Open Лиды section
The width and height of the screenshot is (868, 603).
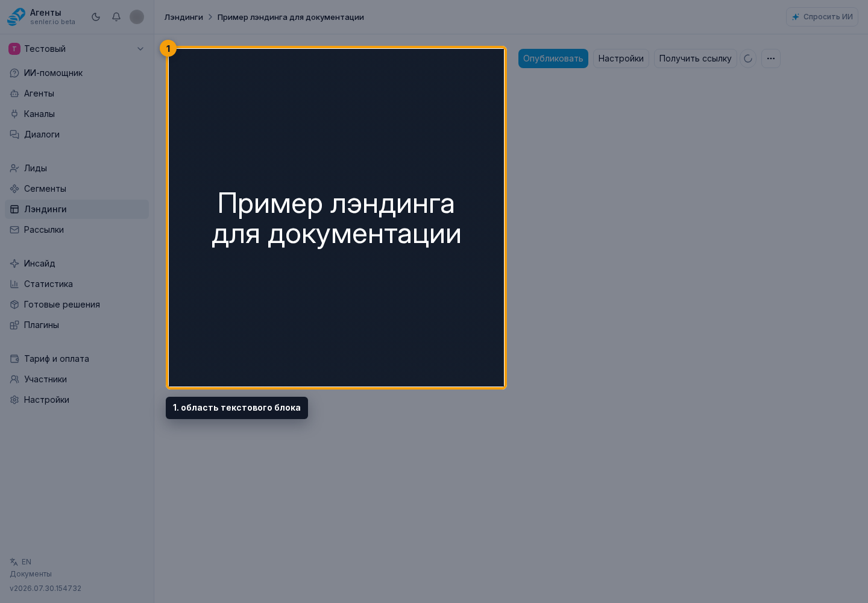77,168
